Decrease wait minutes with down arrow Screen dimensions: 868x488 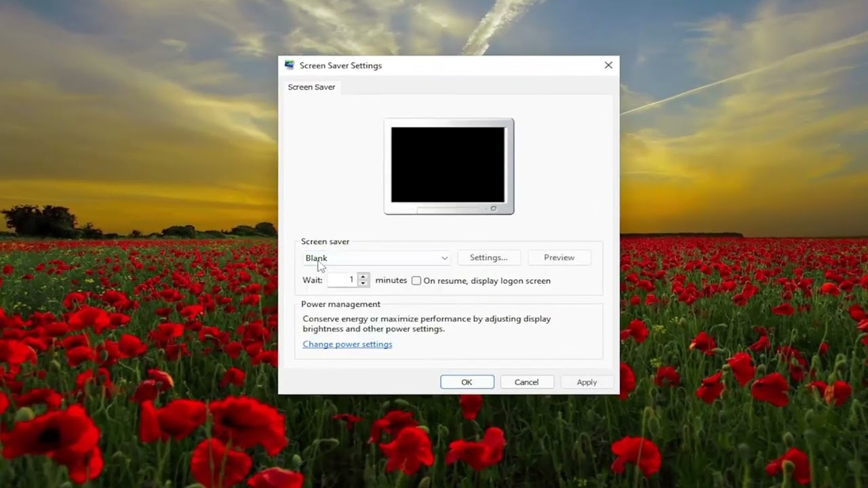coord(363,283)
